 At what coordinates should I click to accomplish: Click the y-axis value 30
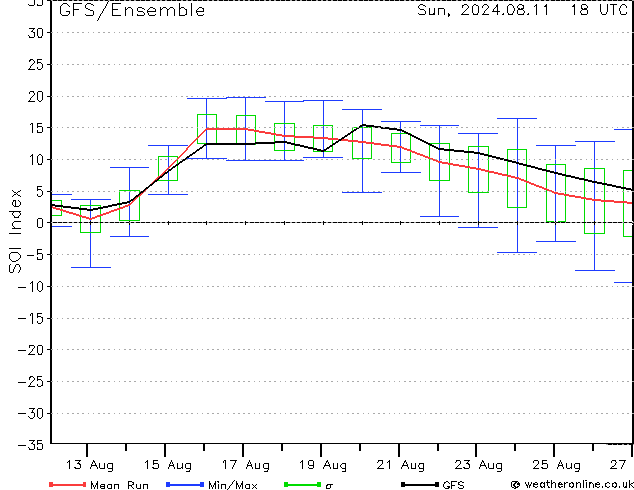point(36,33)
